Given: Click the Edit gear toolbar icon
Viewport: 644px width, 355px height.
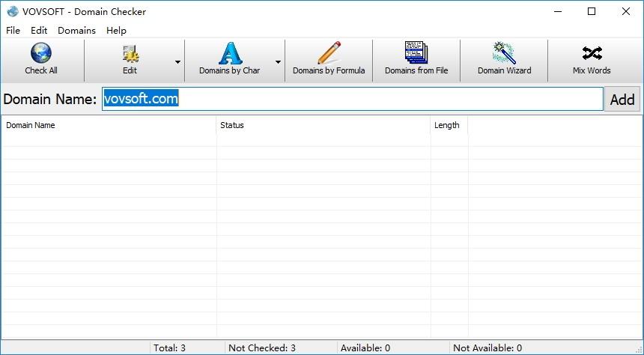Looking at the screenshot, I should [130, 53].
